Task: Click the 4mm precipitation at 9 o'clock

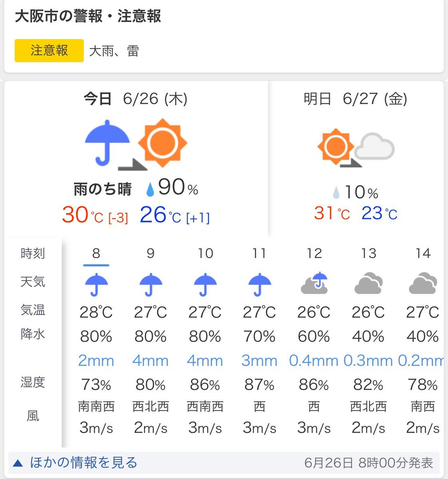Action: (x=150, y=361)
